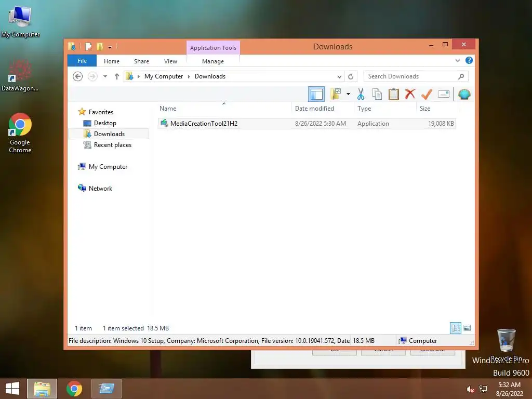Open Recent places in navigation pane

[x=112, y=145]
